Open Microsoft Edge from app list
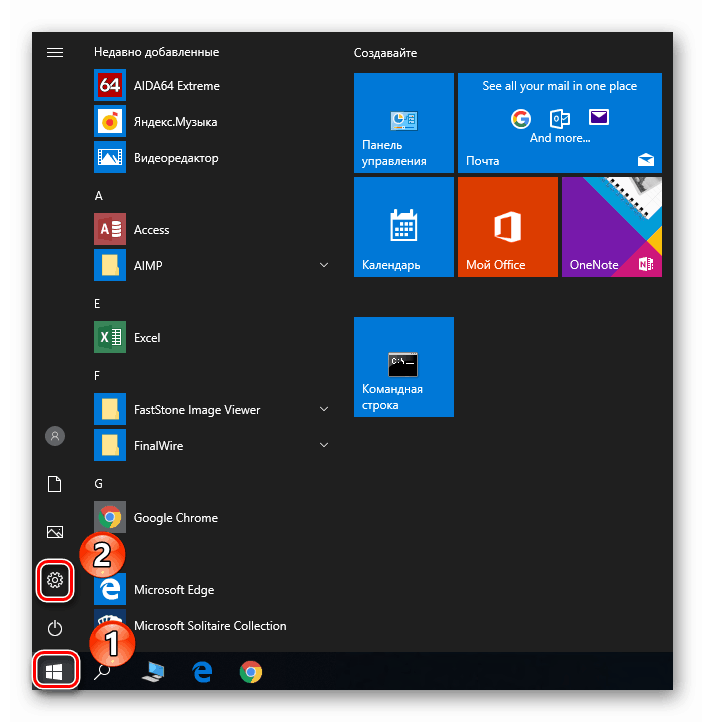The width and height of the screenshot is (705, 722). pos(212,589)
